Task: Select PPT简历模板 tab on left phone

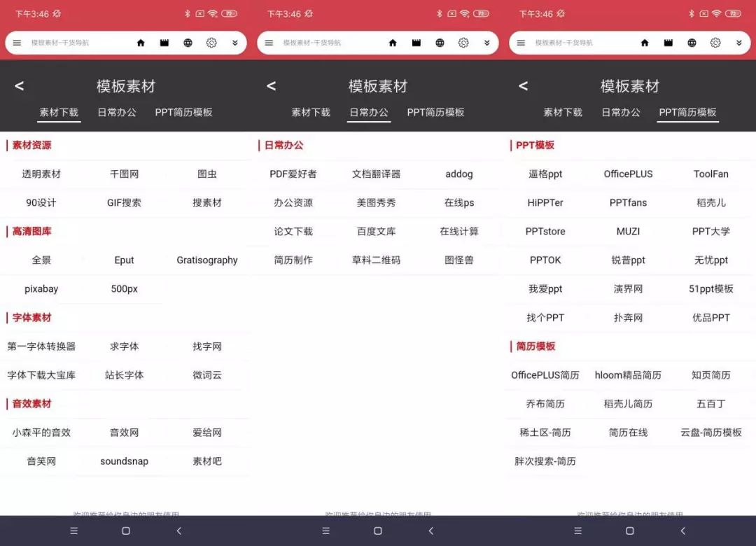Action: coord(183,113)
